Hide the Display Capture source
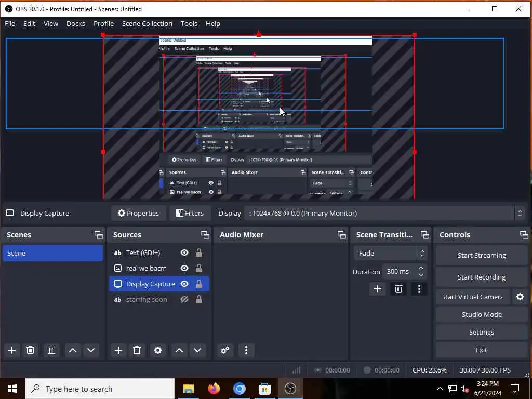The height and width of the screenshot is (399, 532). click(x=184, y=284)
